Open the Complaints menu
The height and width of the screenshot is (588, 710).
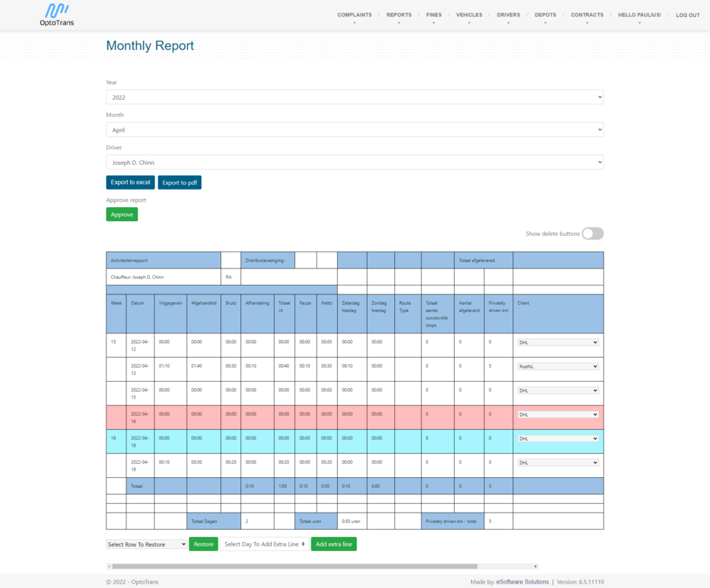click(354, 15)
